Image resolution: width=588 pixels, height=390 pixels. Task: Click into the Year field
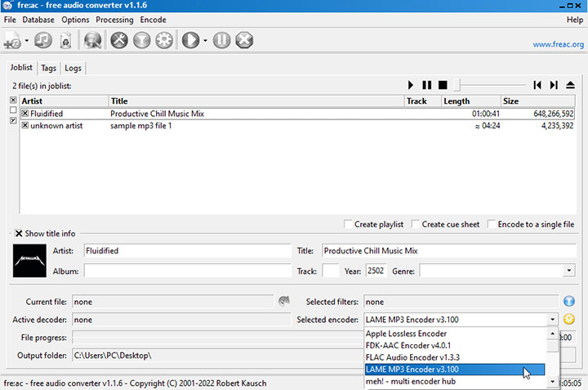pyautogui.click(x=376, y=271)
